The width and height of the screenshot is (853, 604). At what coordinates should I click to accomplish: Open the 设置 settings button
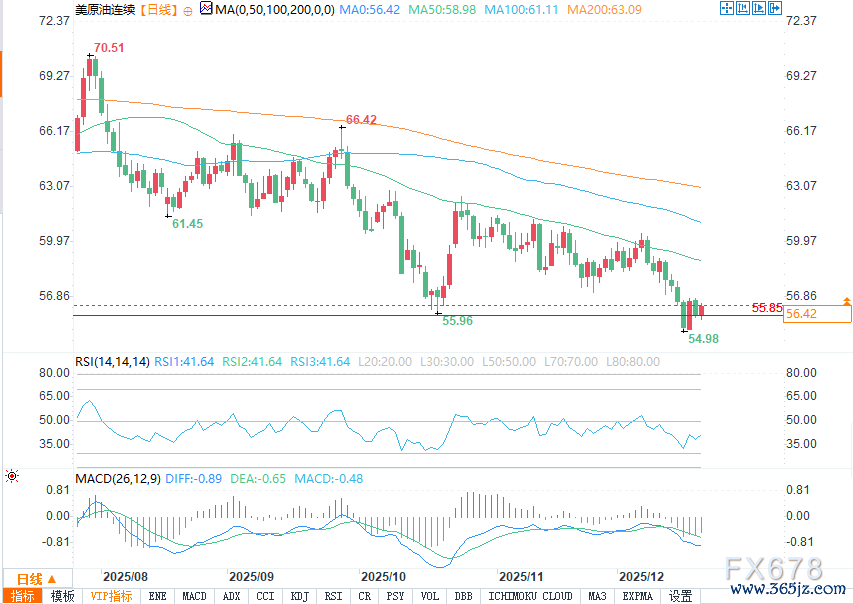click(x=681, y=596)
